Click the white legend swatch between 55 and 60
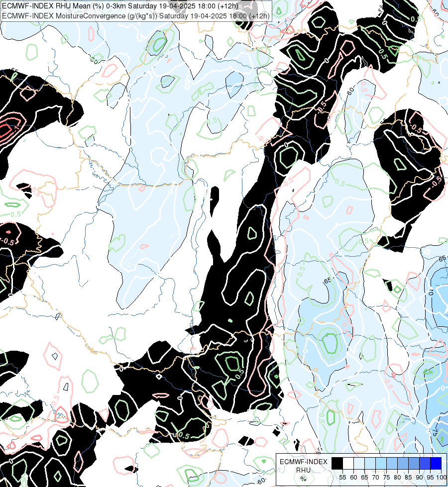Screen dimensions: 448x487 [348, 463]
